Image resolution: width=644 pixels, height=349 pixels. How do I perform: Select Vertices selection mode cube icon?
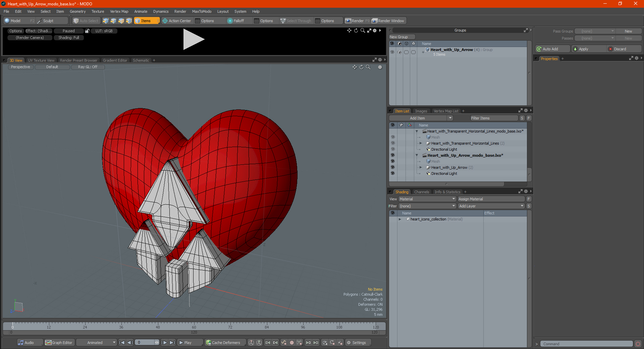coord(106,21)
